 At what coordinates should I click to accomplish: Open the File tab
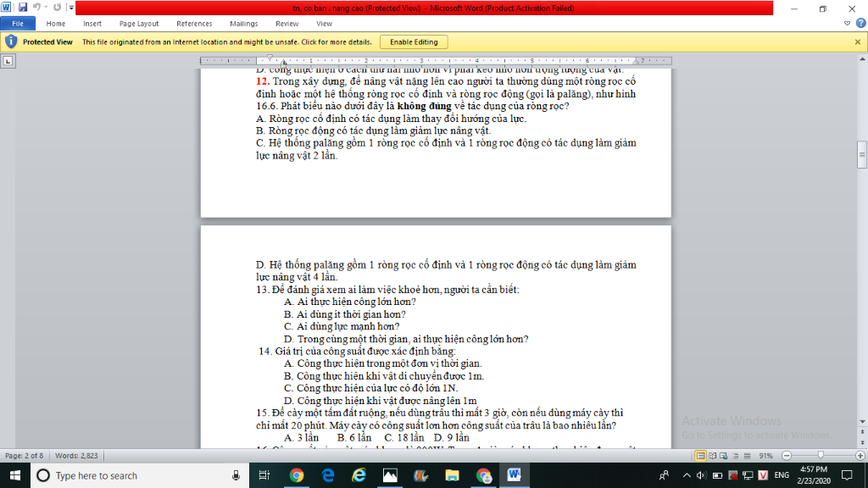[x=18, y=24]
